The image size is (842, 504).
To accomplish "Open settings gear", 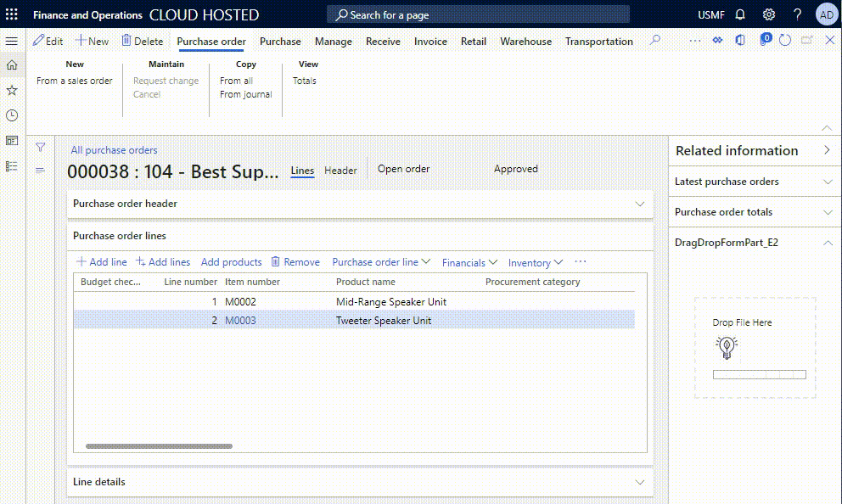I will 768,14.
